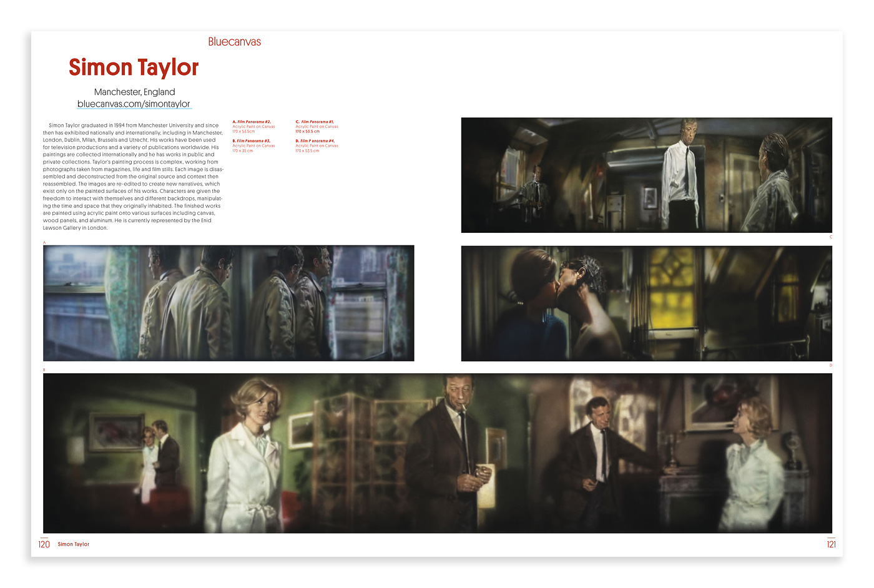Click the small red letter B marker

(44, 370)
